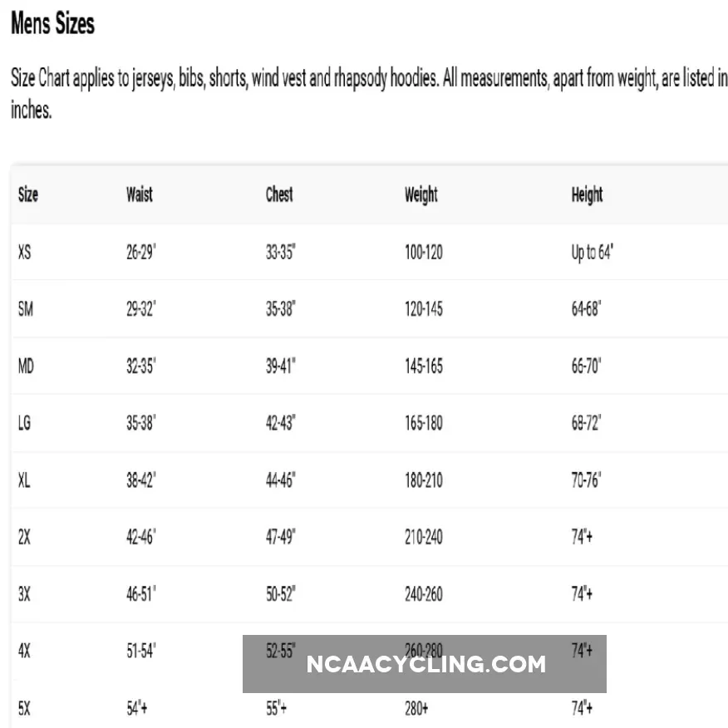Select the 5X size row label

pos(25,709)
